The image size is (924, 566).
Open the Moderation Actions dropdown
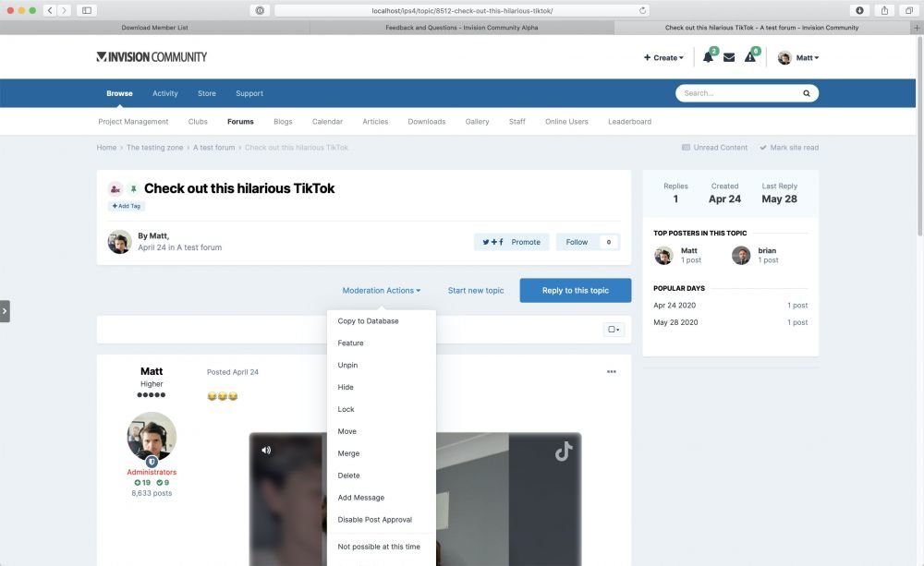(x=382, y=290)
